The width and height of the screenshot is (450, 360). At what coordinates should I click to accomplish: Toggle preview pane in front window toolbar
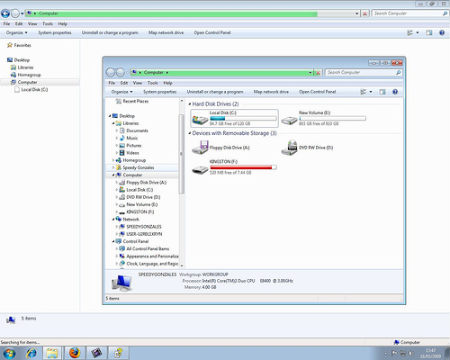pos(382,92)
